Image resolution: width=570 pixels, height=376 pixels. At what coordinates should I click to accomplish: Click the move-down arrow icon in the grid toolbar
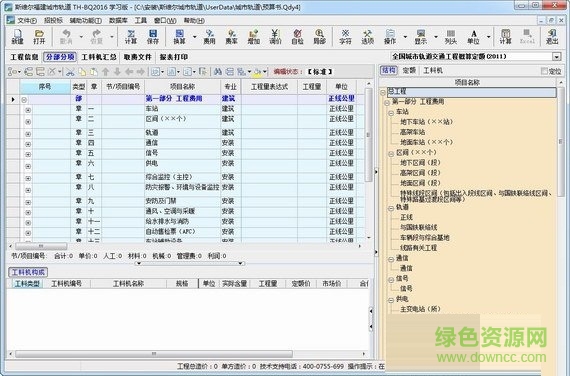coord(117,72)
